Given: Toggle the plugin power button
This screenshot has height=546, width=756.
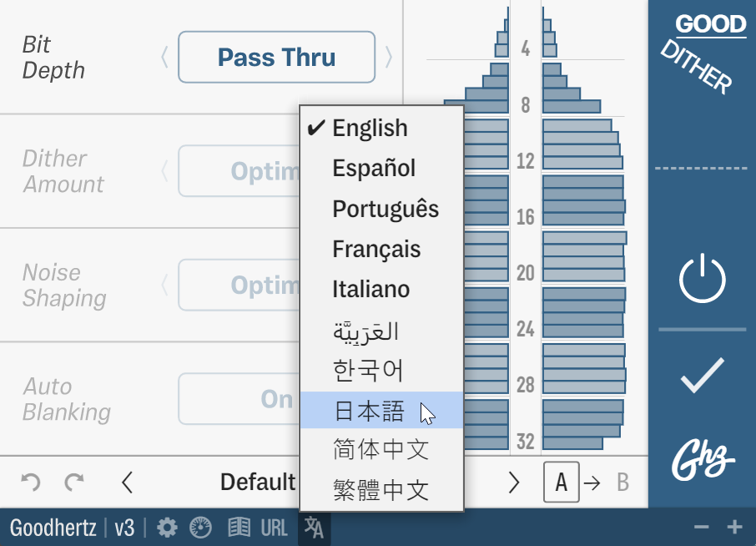Looking at the screenshot, I should point(702,278).
